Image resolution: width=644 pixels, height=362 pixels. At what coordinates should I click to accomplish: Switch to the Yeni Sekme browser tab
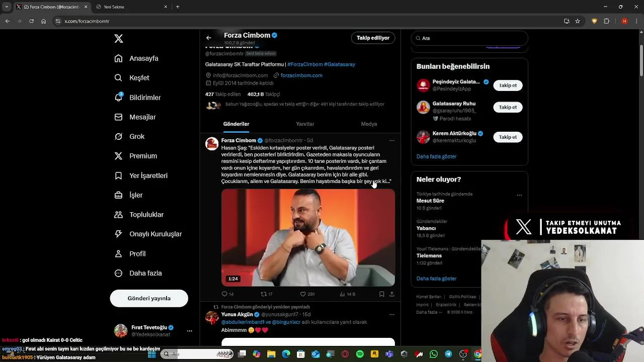(132, 7)
